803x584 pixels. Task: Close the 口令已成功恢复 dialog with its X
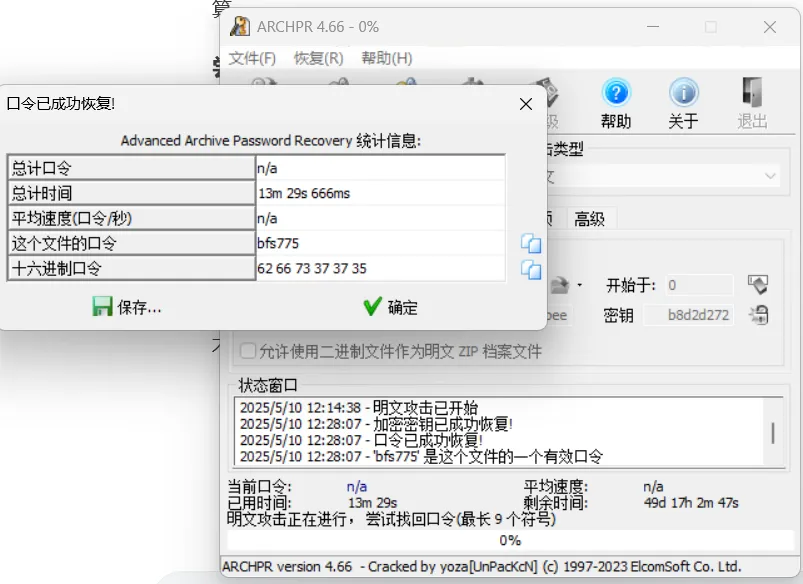pyautogui.click(x=525, y=105)
